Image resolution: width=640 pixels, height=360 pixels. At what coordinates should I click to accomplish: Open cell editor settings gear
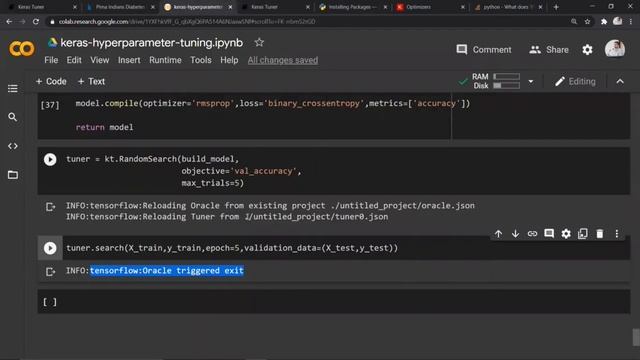click(566, 234)
